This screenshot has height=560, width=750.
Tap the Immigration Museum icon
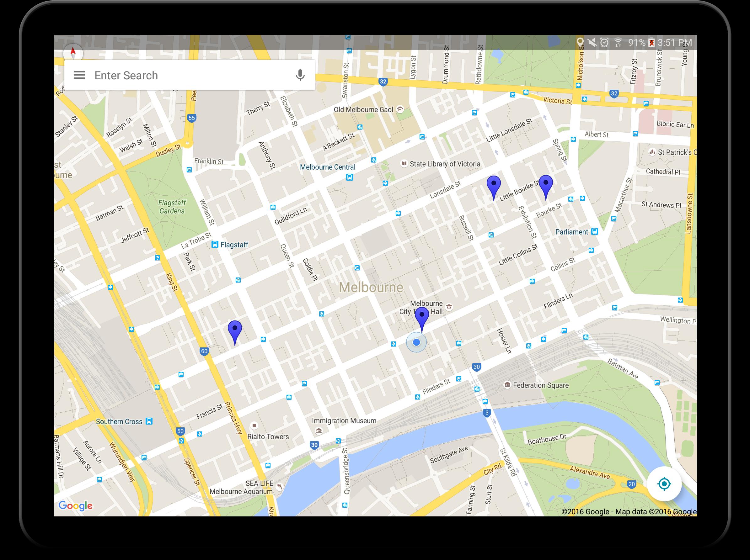click(x=319, y=431)
